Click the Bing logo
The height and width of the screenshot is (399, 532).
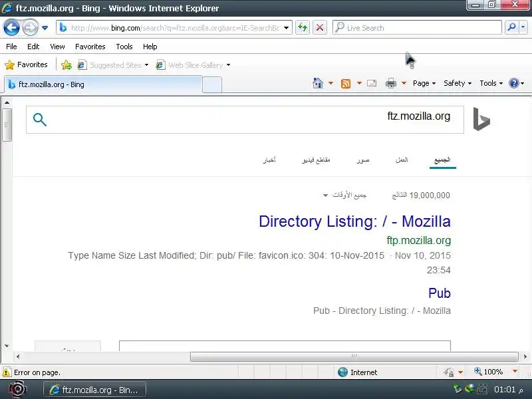(x=481, y=119)
